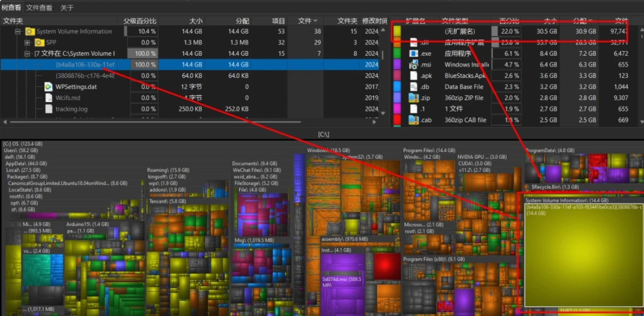Expand the SPP folder node
Image resolution: width=644 pixels, height=316 pixels.
tap(27, 43)
